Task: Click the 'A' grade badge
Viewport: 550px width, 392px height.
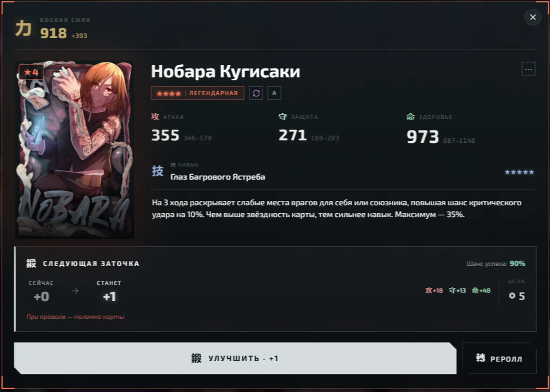Action: coord(274,93)
